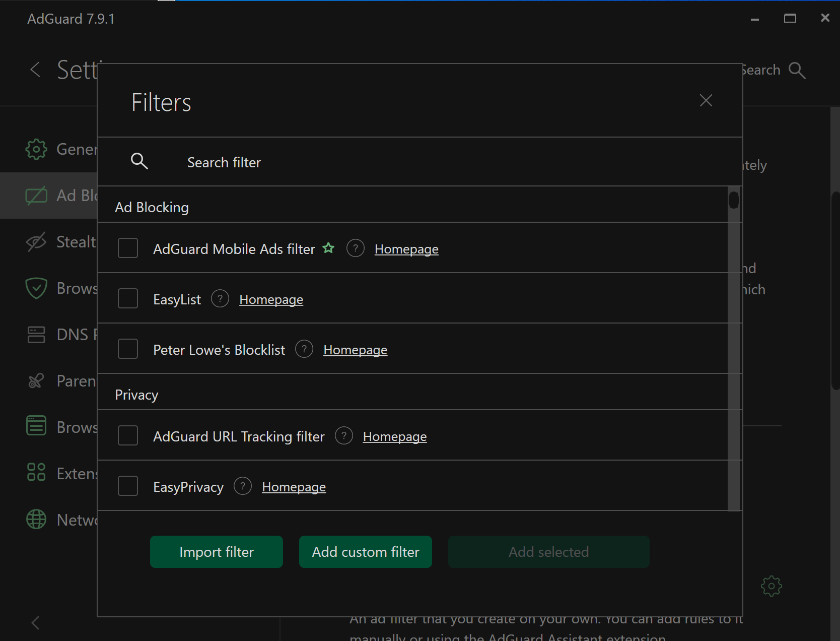Open Browsing Security shield icon
This screenshot has width=840, height=641.
point(36,288)
